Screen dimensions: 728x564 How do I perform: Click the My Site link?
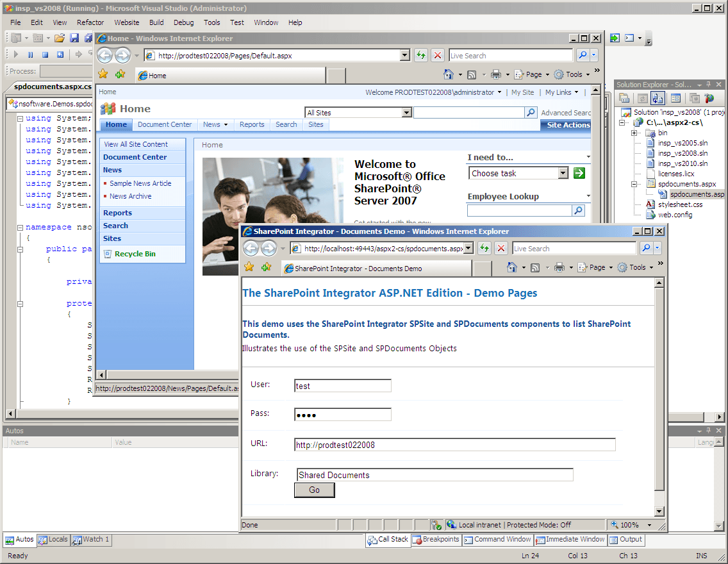tap(522, 92)
